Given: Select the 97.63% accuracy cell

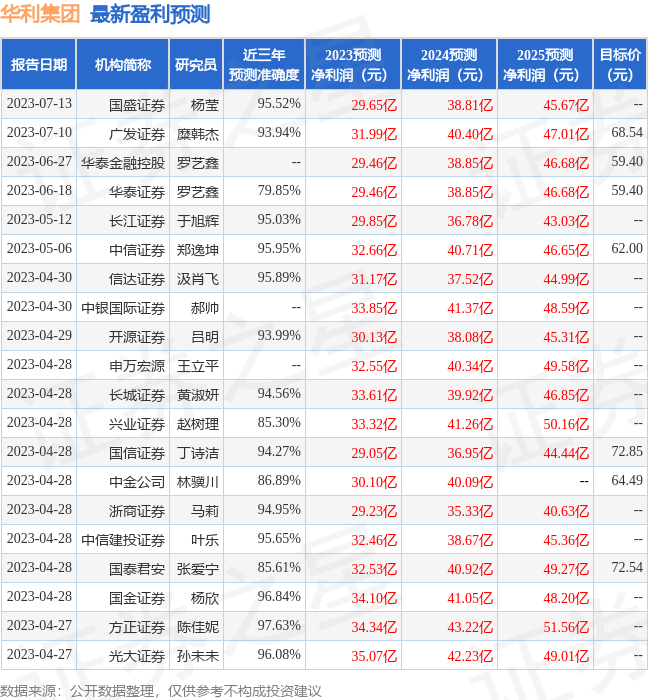Looking at the screenshot, I should (x=279, y=626).
